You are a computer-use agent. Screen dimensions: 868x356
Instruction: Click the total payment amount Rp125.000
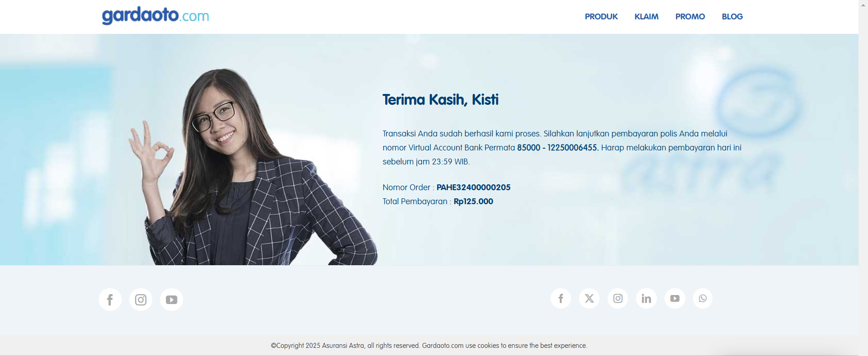(473, 201)
